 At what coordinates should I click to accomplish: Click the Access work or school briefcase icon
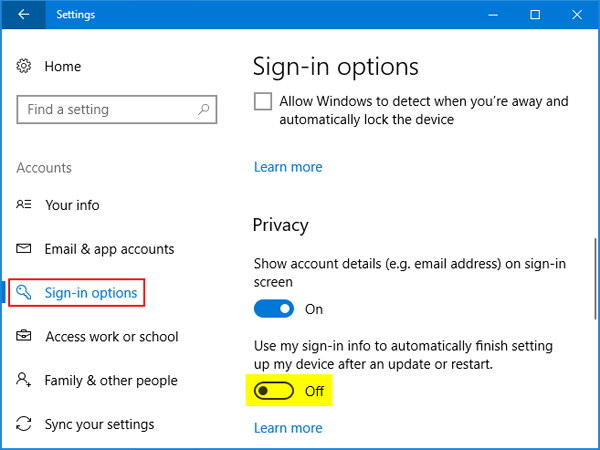(25, 337)
